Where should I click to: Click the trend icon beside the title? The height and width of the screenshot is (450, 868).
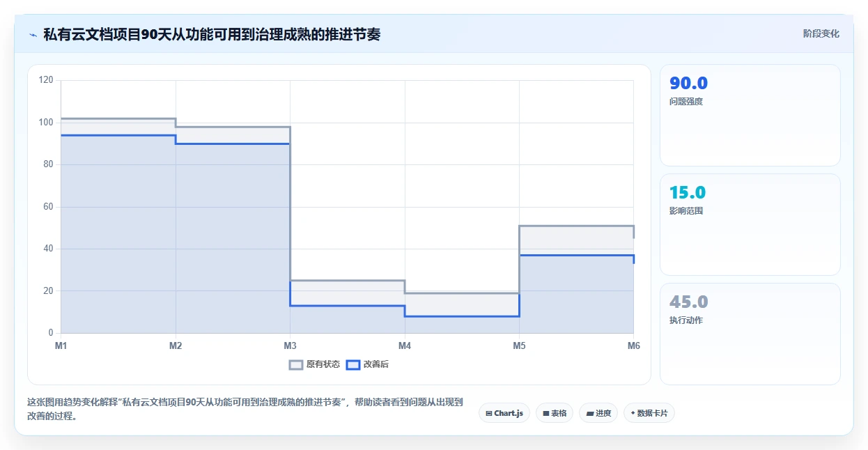33,35
